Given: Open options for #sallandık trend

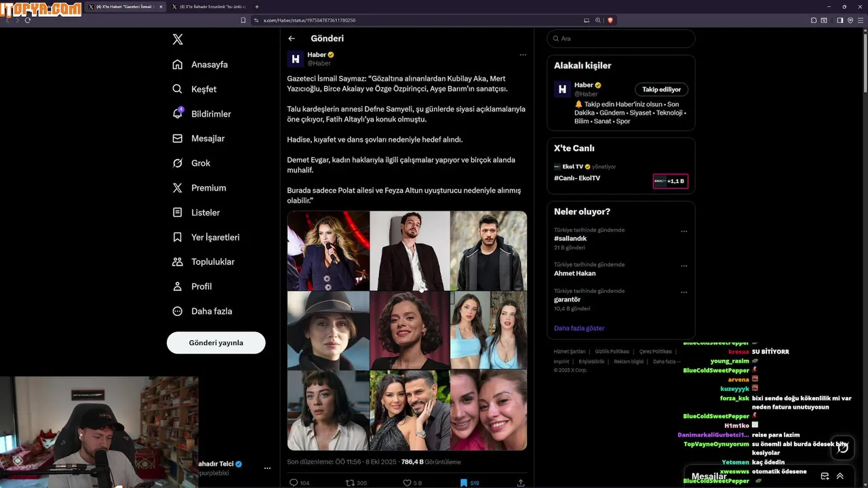Looking at the screenshot, I should pos(684,231).
